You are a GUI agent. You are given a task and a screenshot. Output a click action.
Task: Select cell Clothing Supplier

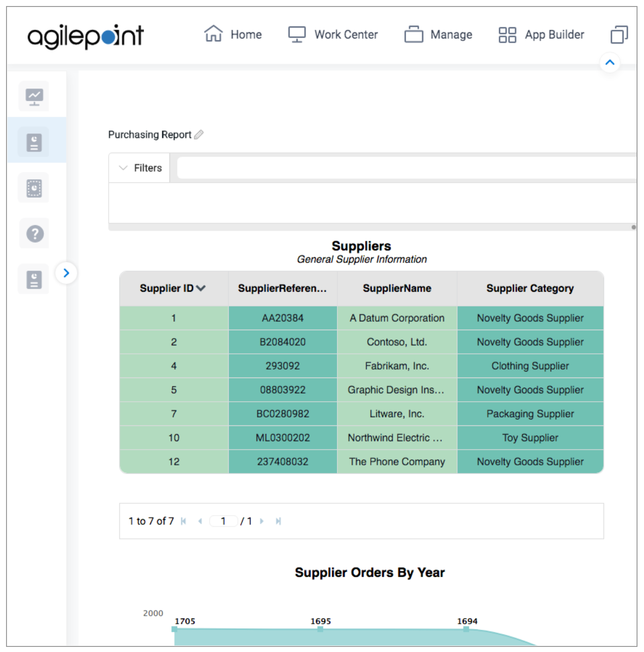pos(530,366)
